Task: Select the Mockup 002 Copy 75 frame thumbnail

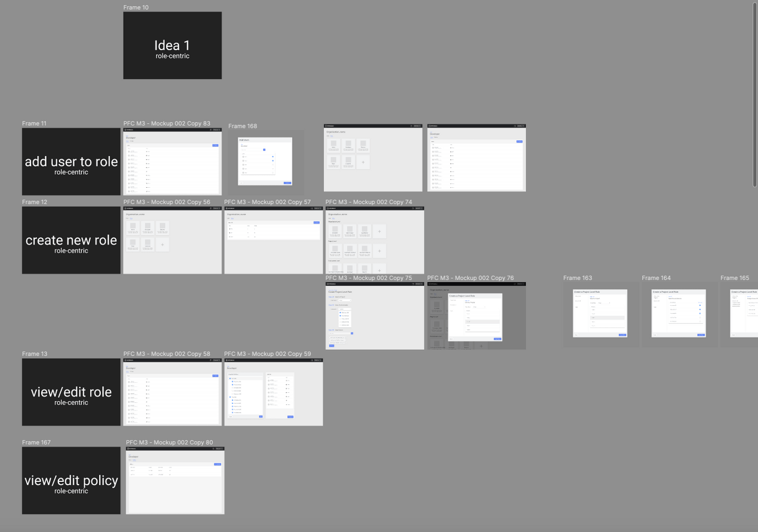Action: point(375,316)
